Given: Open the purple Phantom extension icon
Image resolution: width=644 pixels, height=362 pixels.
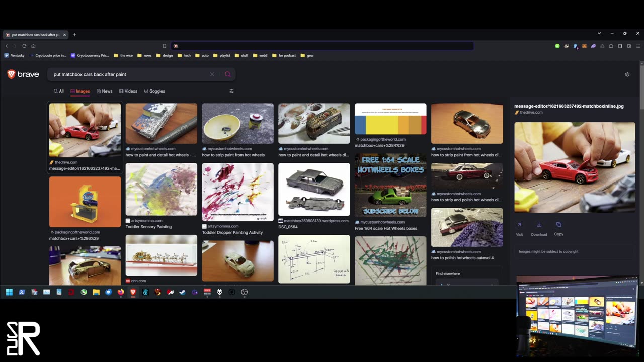Looking at the screenshot, I should click(x=593, y=46).
